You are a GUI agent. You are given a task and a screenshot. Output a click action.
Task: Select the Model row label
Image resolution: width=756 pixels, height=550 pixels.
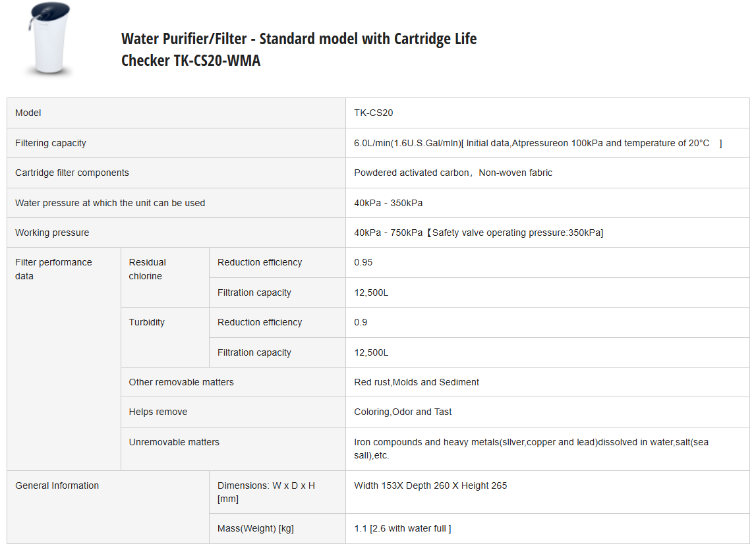(28, 113)
